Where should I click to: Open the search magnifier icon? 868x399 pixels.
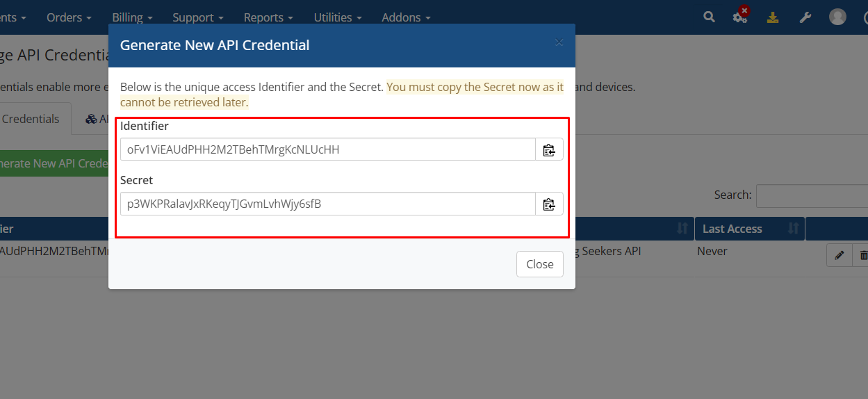[709, 17]
